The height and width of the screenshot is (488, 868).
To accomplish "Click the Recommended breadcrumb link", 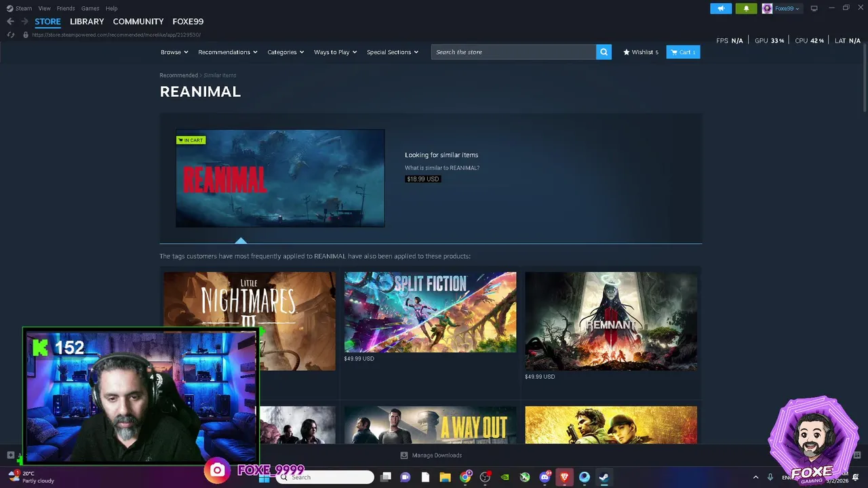I will (178, 75).
